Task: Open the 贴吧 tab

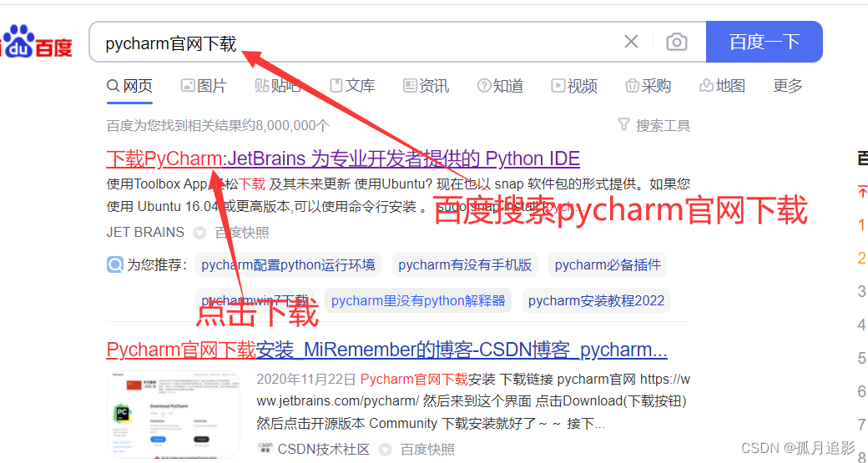Action: (277, 86)
